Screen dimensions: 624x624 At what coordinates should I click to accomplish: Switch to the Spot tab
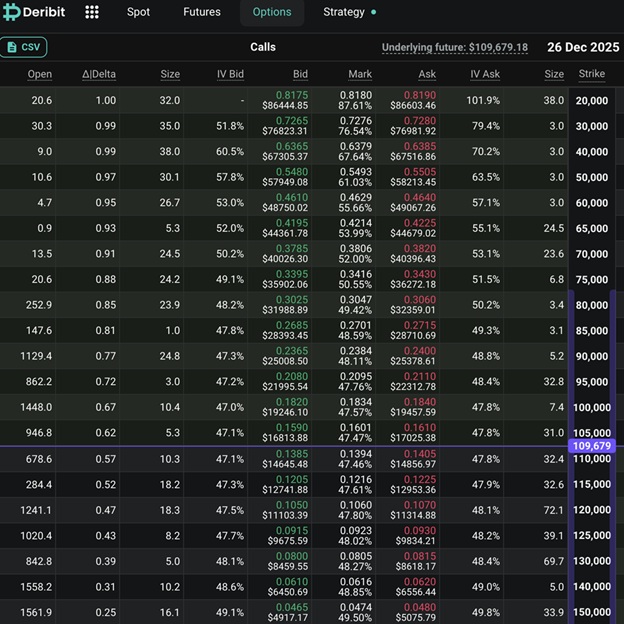(139, 12)
